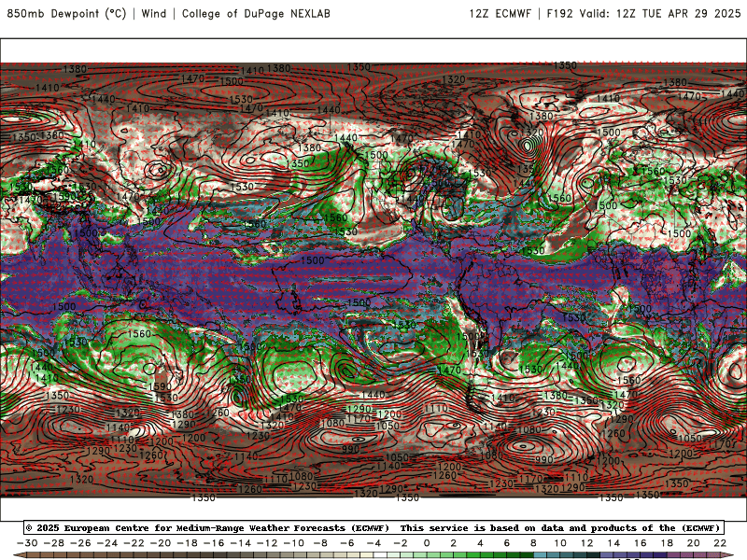The width and height of the screenshot is (747, 560).
Task: Click the legend label 22
Action: (720, 543)
